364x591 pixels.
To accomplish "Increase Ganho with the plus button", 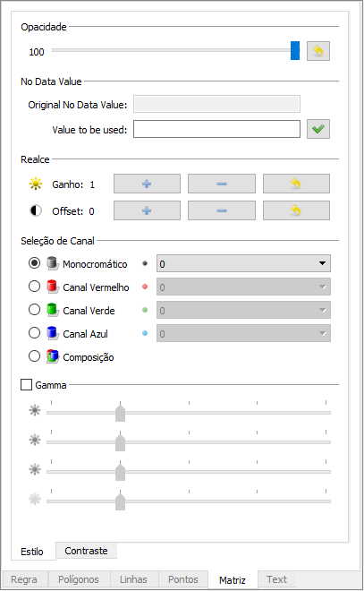I will click(x=147, y=184).
